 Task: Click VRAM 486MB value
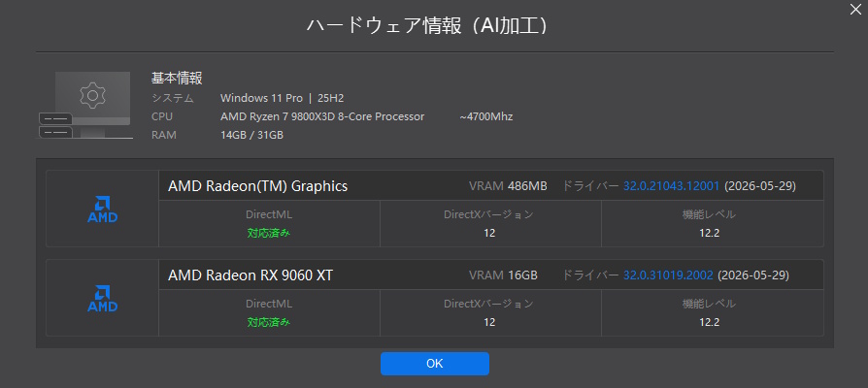pyautogui.click(x=527, y=186)
